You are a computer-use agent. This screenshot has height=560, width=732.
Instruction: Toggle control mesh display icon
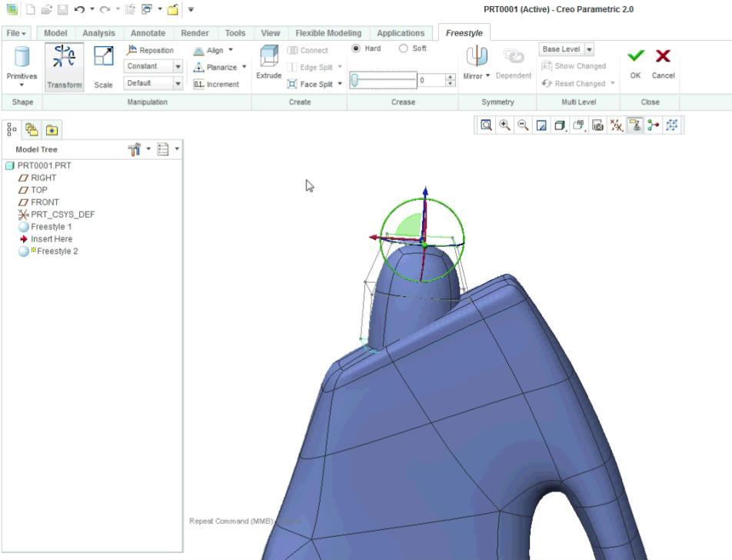(x=672, y=125)
